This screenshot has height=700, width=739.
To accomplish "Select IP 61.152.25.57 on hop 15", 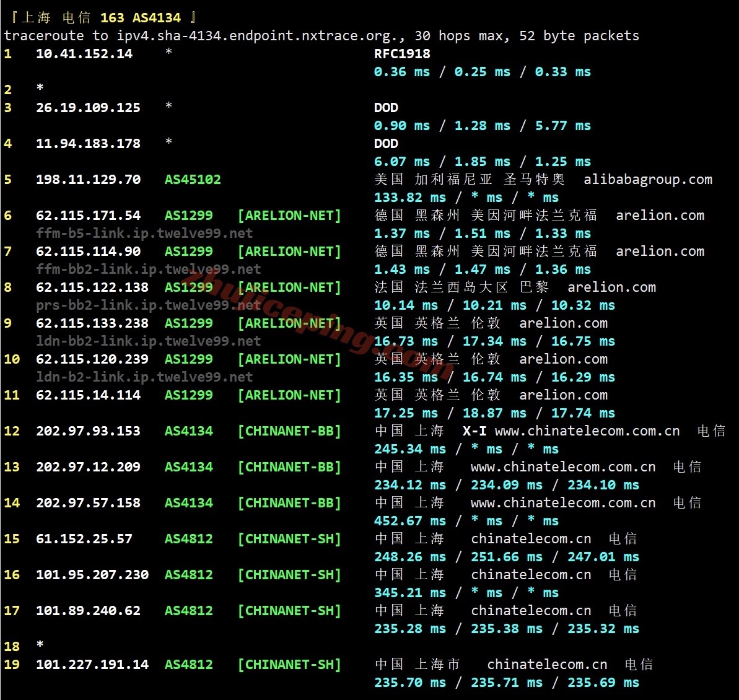I will [x=84, y=539].
